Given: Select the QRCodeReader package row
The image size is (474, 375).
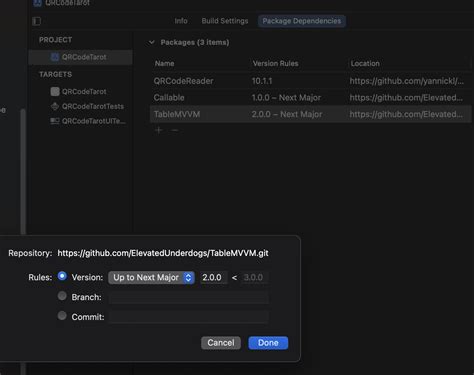Looking at the screenshot, I should (311, 81).
